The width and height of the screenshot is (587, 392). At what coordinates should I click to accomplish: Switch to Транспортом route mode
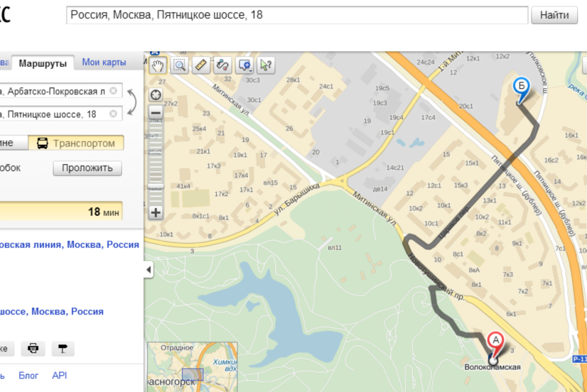pos(76,143)
